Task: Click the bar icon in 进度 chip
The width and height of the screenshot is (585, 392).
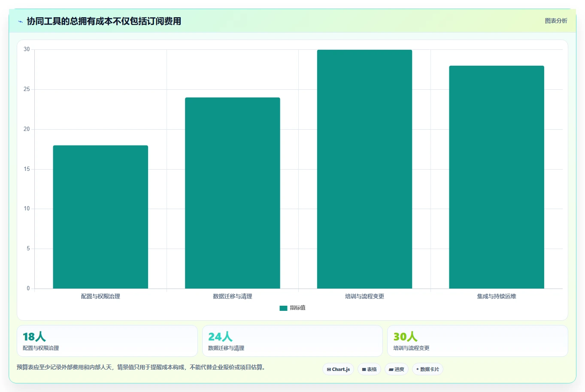Action: click(x=391, y=369)
